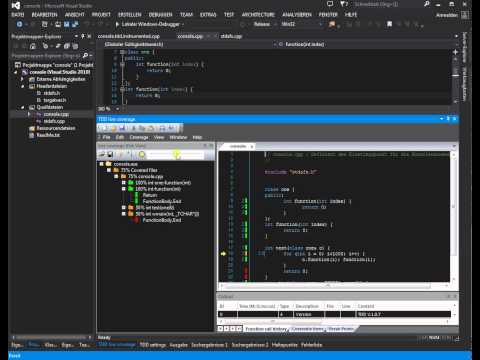
Task: Click the refresh icon in Solution Explorer toolbar
Action: coord(58,46)
